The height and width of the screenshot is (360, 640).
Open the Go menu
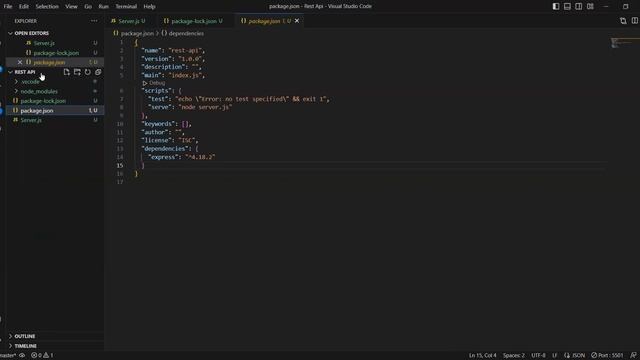(88, 7)
